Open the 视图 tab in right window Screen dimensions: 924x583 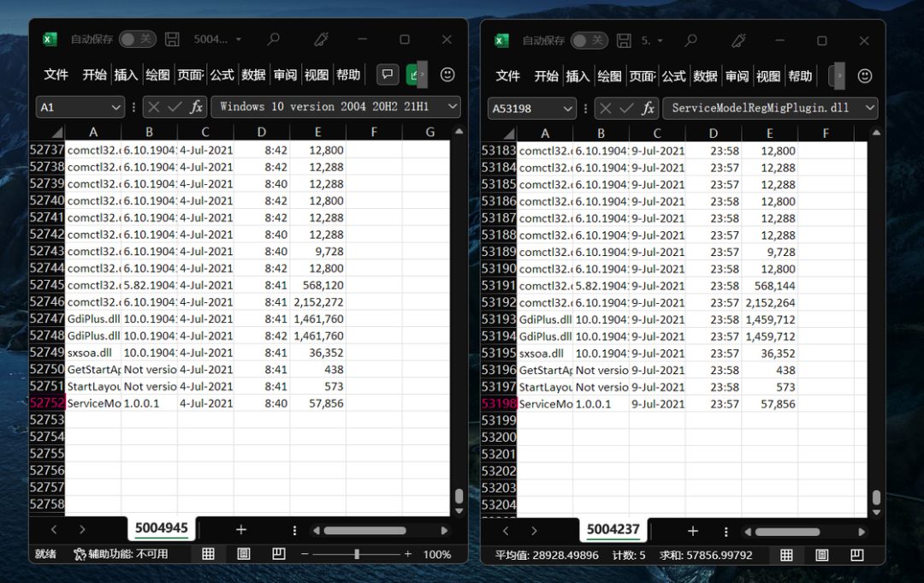768,76
